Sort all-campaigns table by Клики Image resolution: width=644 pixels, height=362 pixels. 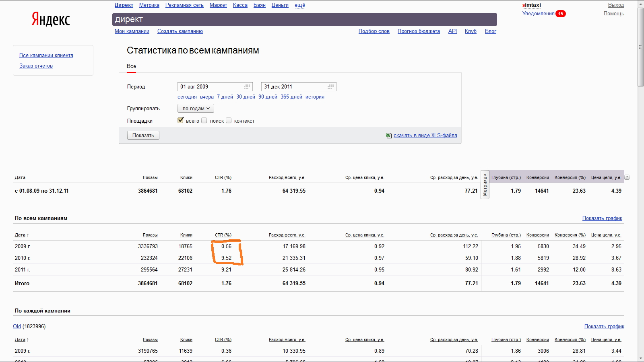coord(186,235)
